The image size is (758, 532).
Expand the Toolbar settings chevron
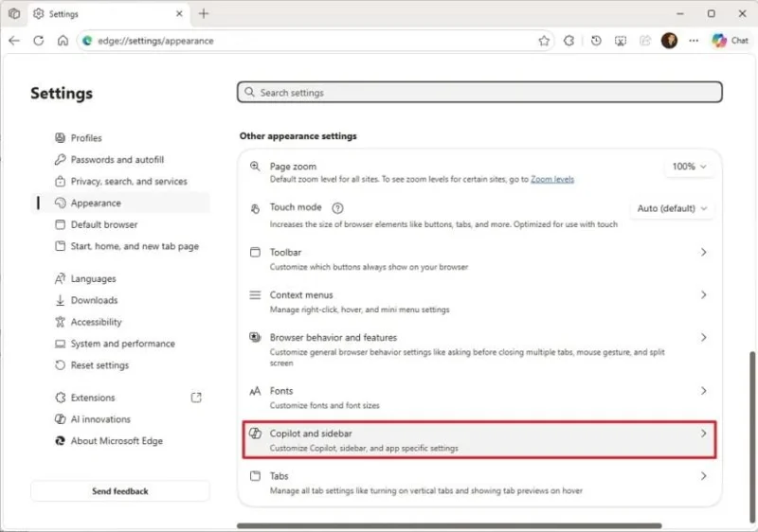703,252
